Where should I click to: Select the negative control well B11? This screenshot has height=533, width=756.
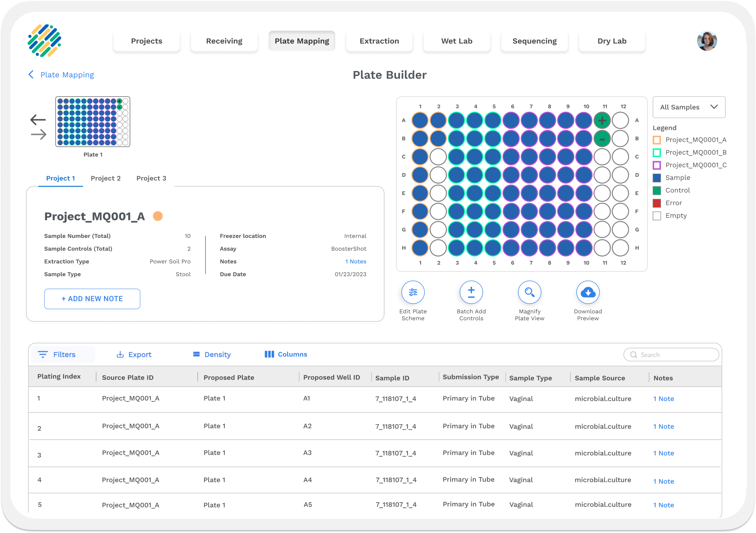602,139
